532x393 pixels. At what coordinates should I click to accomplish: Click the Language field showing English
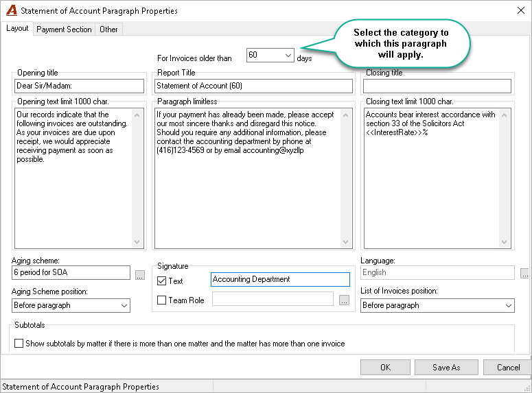[437, 272]
